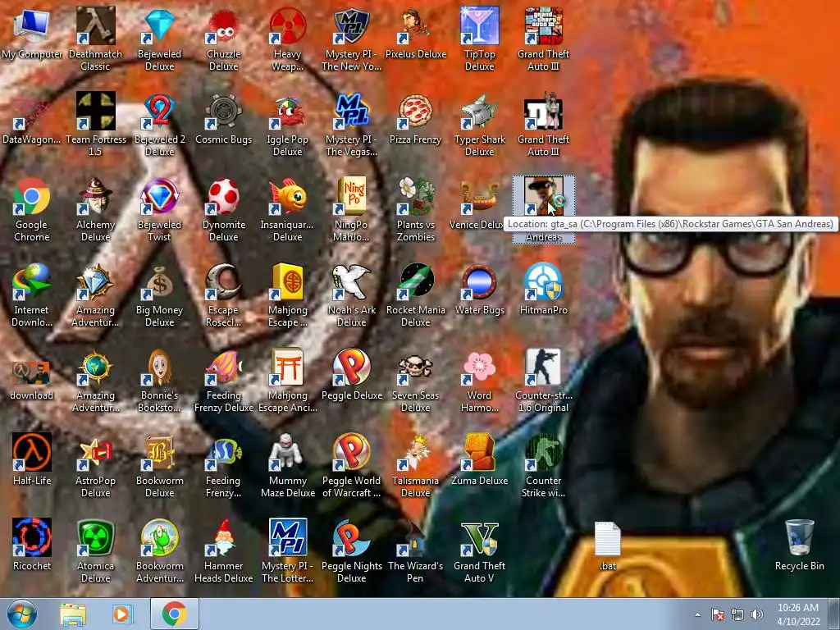Launch Windows Media Player from taskbar

(x=121, y=614)
